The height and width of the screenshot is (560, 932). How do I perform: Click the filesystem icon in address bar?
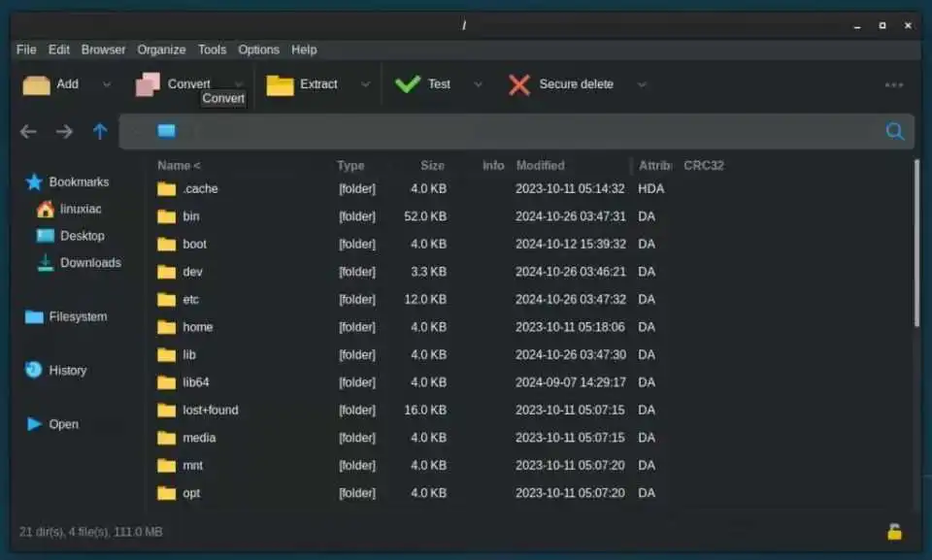[x=166, y=131]
